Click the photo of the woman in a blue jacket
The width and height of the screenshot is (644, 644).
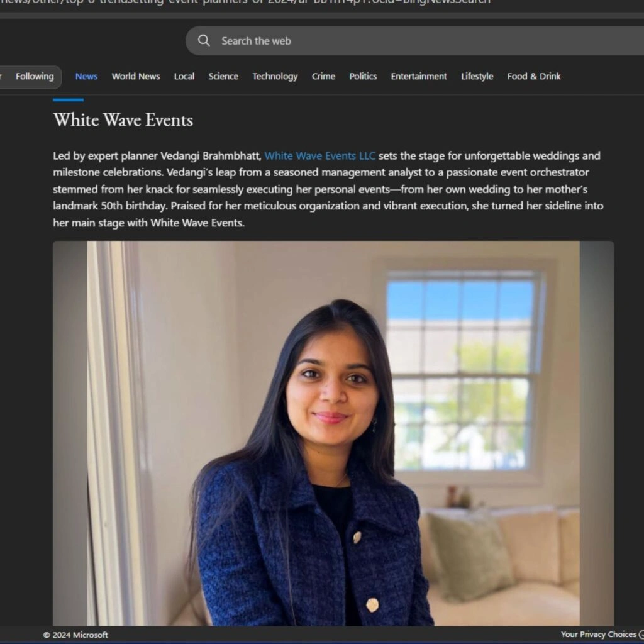[333, 433]
